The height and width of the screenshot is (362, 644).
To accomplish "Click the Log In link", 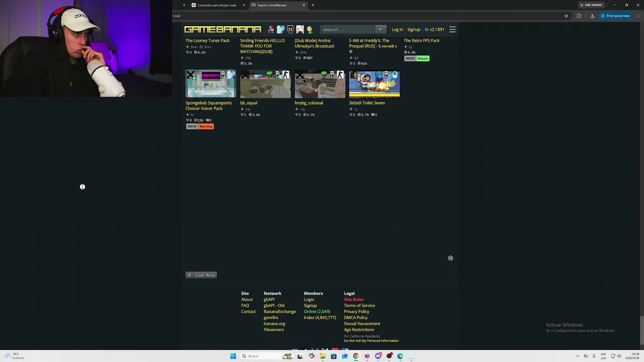I will point(397,30).
